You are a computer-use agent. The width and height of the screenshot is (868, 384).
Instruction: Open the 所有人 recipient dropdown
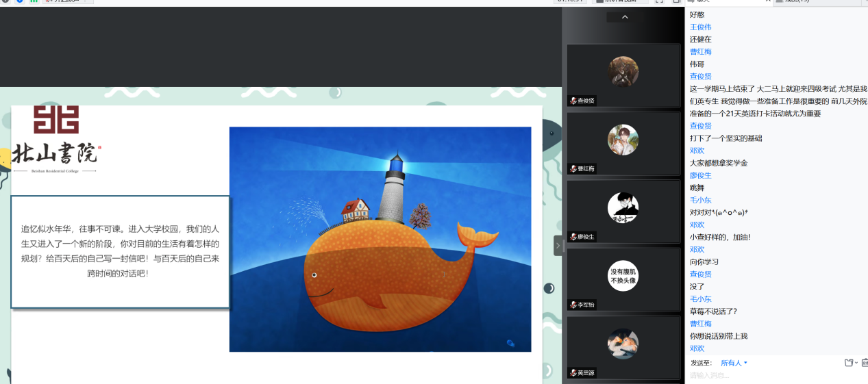pyautogui.click(x=734, y=363)
